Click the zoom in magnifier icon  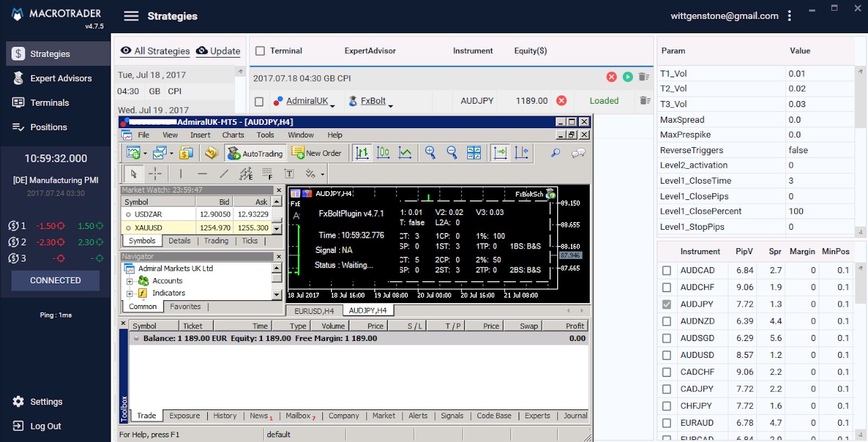tap(430, 153)
